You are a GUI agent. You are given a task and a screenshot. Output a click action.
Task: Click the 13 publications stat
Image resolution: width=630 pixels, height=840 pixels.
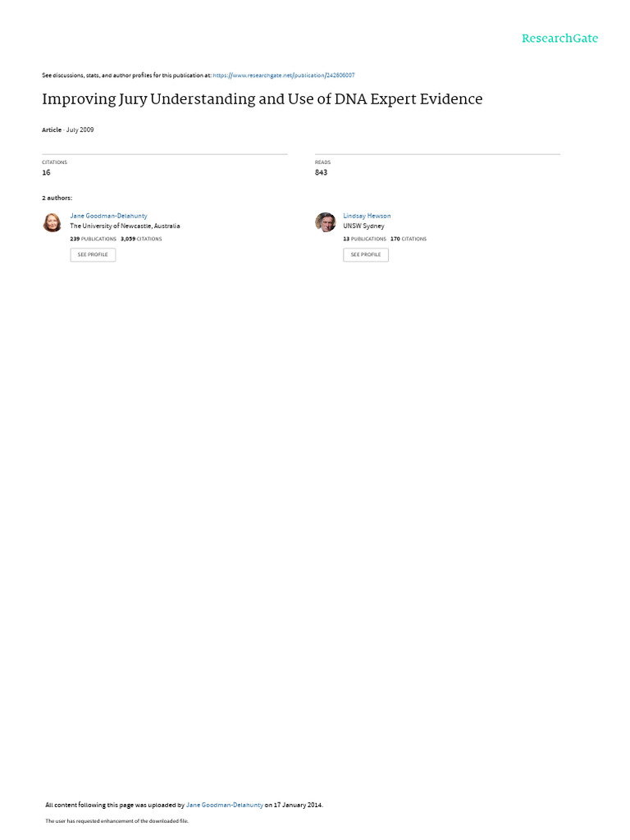point(365,239)
